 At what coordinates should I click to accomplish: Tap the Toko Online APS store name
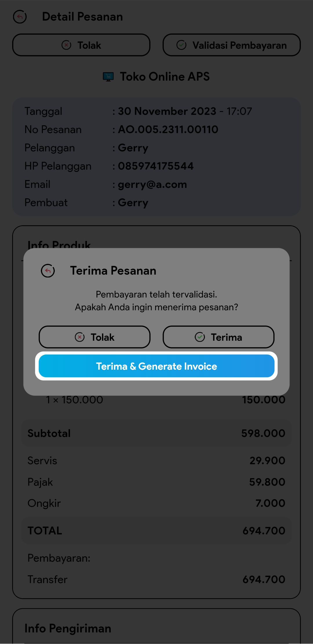pos(165,77)
